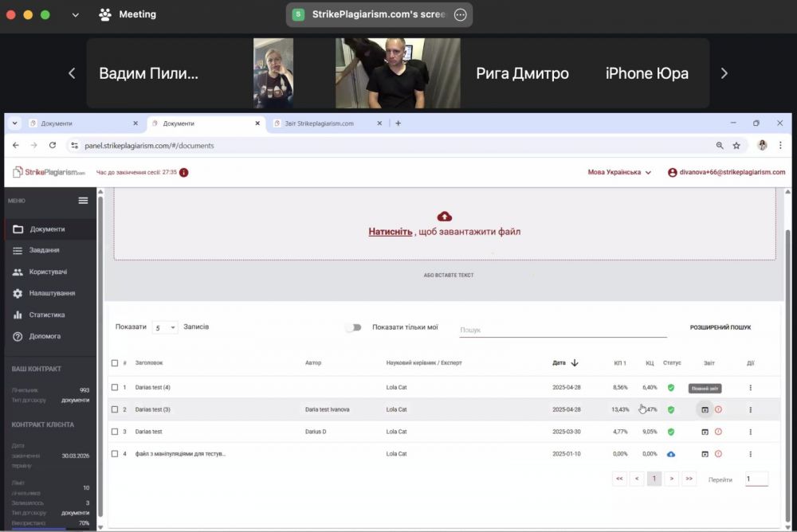797x532 pixels.
Task: Check the box for файл з маніпуляціями row
Action: click(114, 454)
